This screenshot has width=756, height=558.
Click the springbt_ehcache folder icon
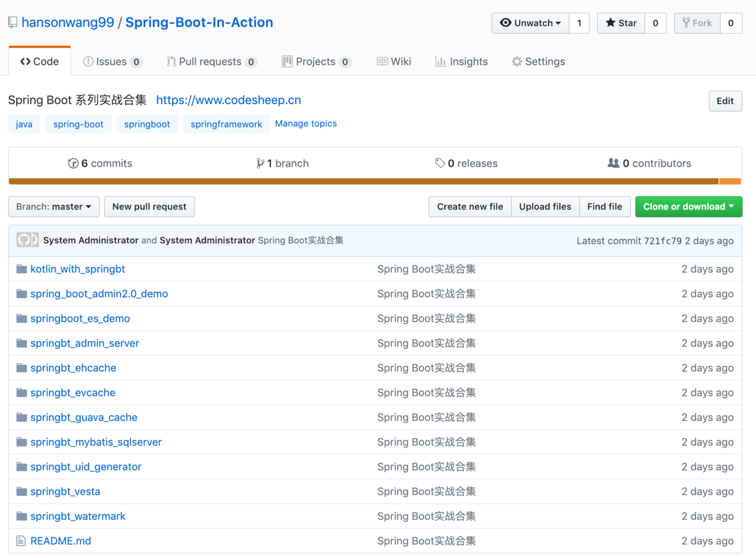pyautogui.click(x=22, y=367)
